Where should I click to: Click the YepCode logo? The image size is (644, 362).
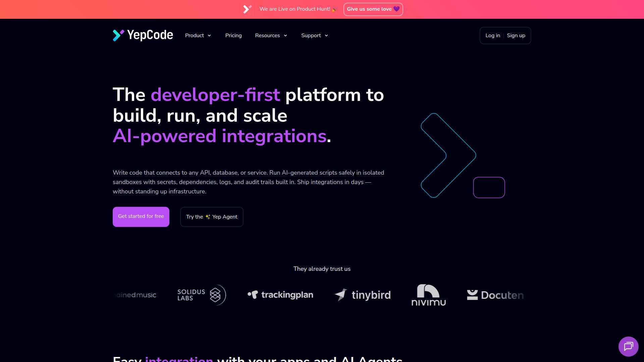[x=143, y=35]
